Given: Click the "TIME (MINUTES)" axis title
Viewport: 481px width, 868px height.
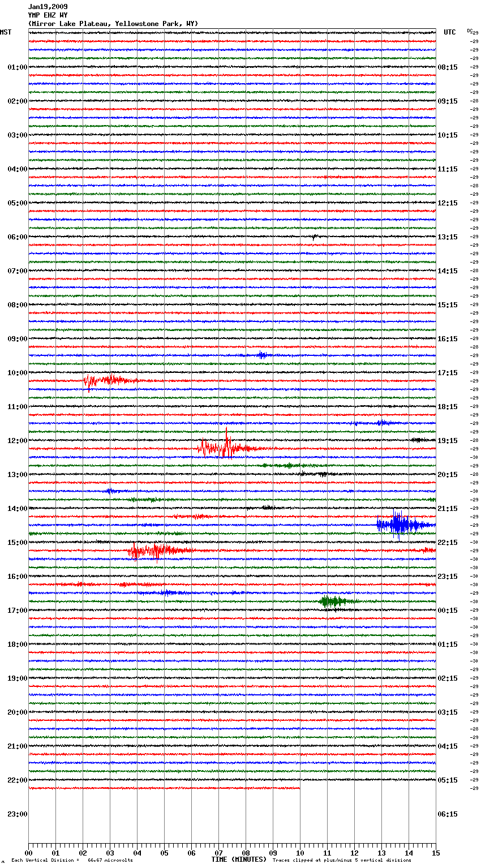Looking at the screenshot, I should tap(239, 860).
